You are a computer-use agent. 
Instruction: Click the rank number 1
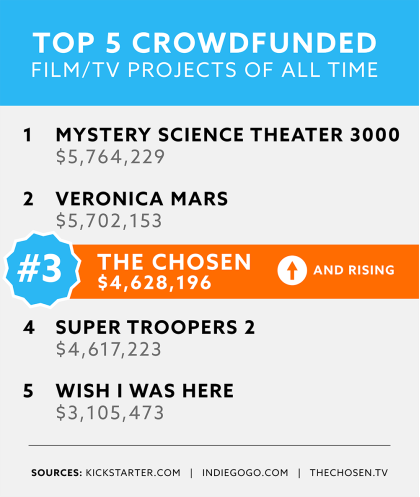point(28,135)
